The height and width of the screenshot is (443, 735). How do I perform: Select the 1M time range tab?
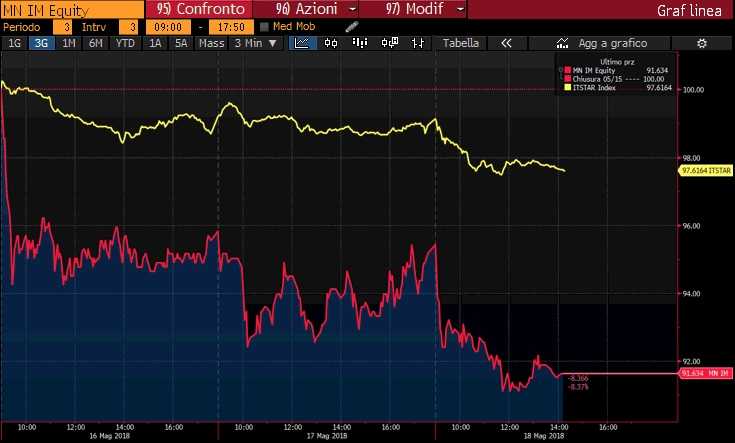(68, 43)
